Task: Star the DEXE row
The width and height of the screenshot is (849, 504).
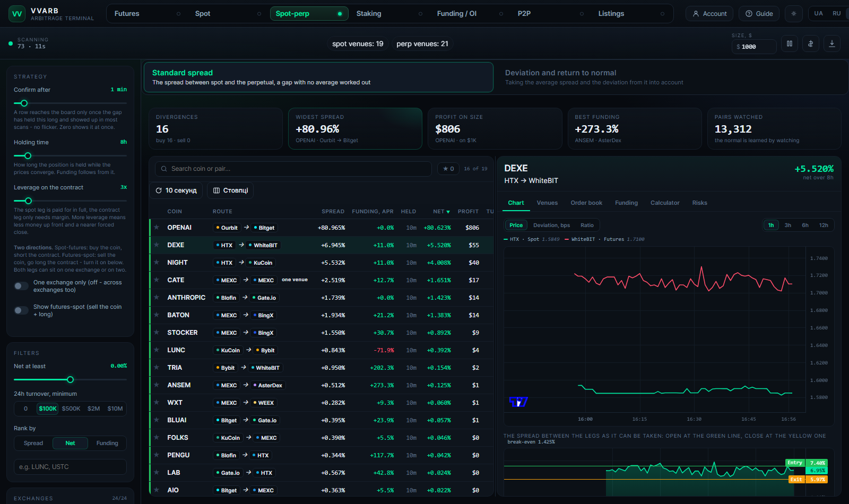Action: coord(157,245)
